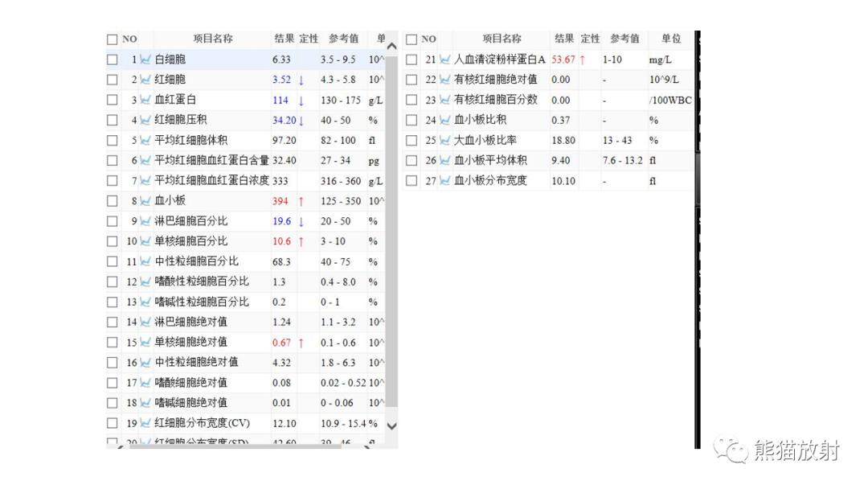The image size is (868, 489).
Task: Click the 项目名称 header in left table
Action: coord(212,39)
